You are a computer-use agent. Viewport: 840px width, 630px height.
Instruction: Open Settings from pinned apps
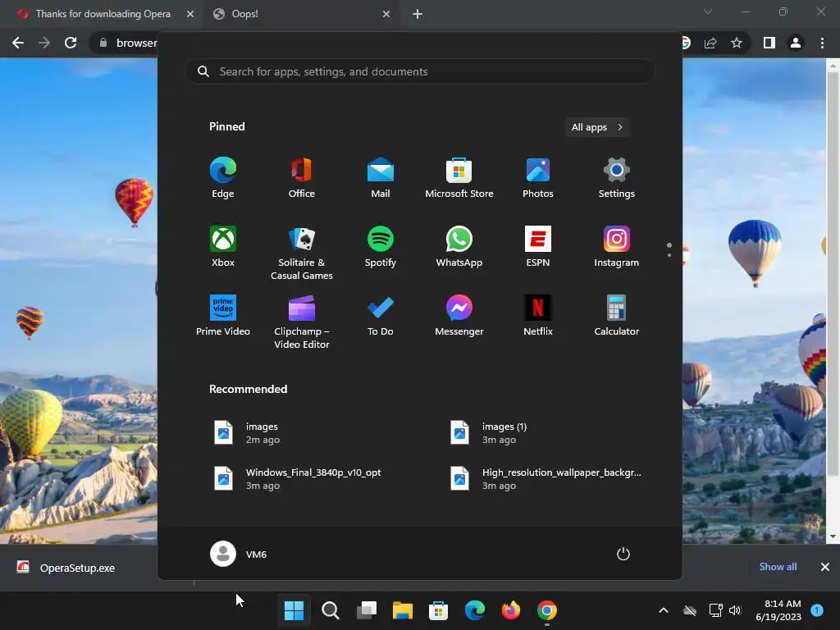[x=617, y=178]
